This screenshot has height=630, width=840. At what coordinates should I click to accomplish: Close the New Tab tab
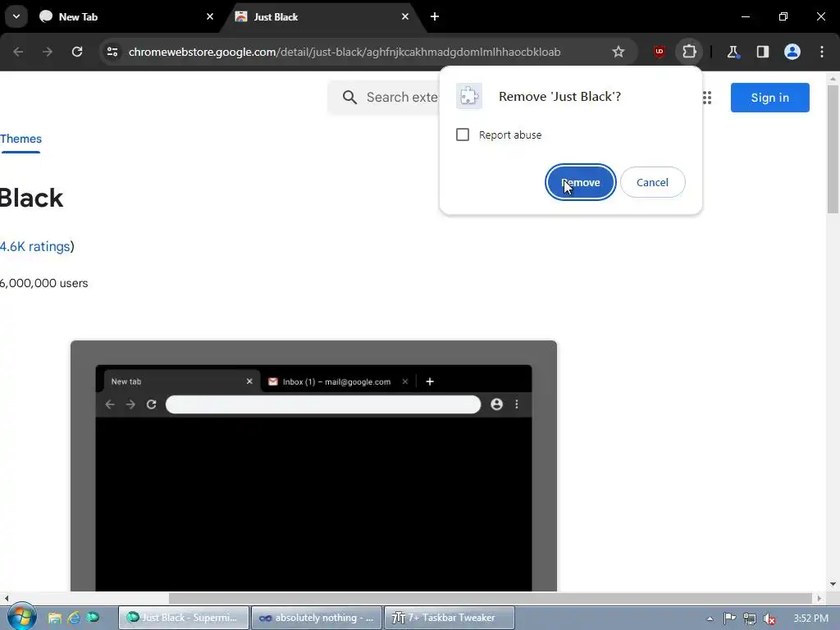(210, 16)
